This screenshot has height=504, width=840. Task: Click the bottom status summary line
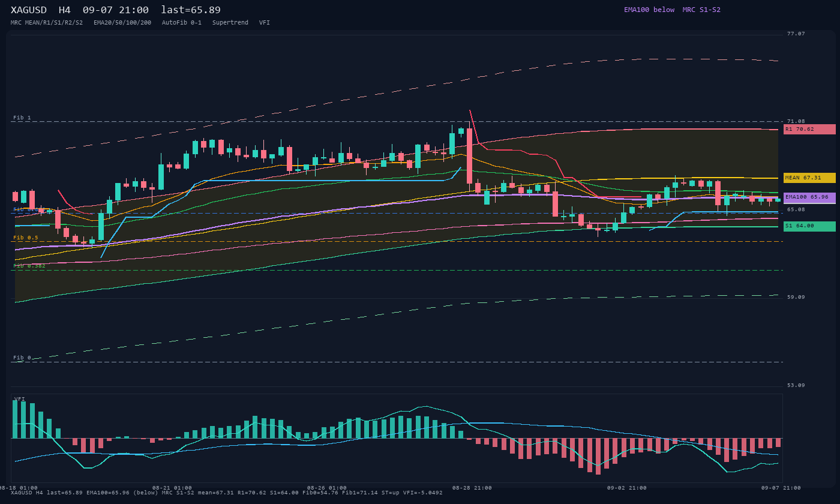coord(227,493)
